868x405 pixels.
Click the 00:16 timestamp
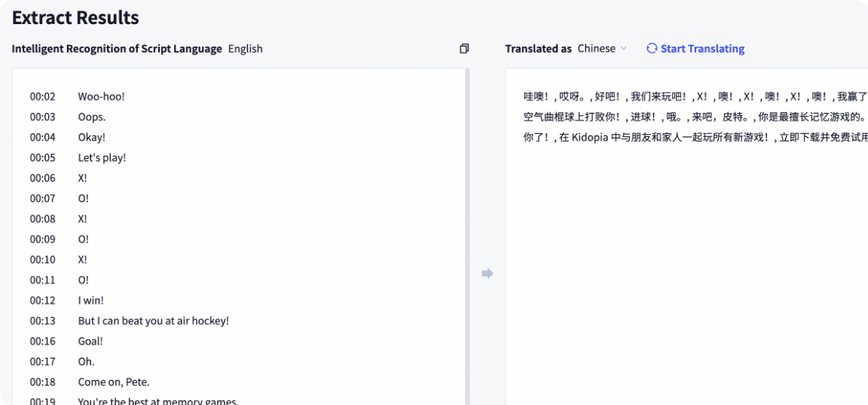43,341
